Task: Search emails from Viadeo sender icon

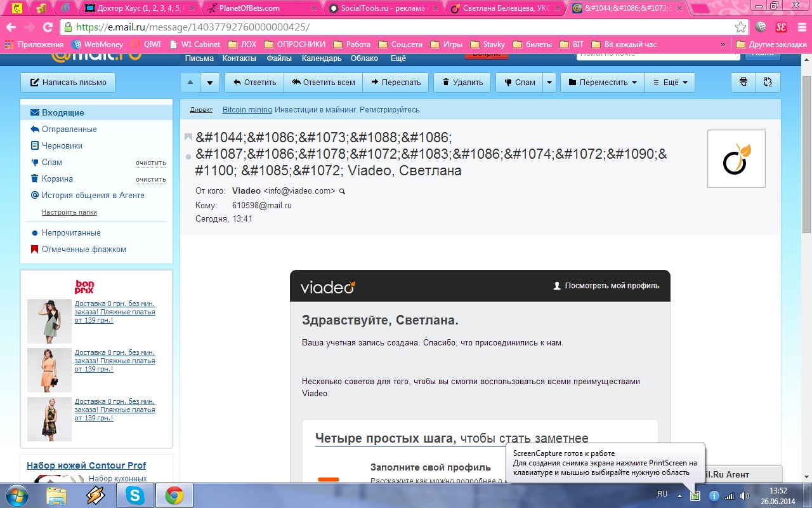Action: [342, 191]
